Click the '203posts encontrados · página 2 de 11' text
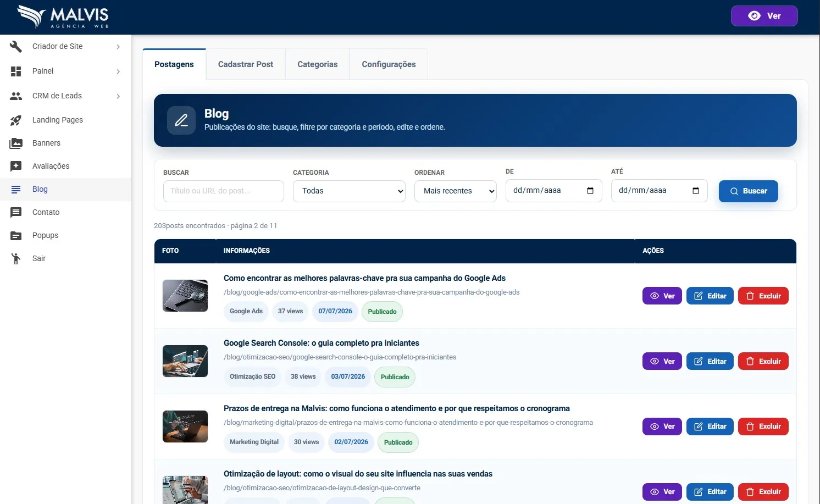Viewport: 820px width, 504px height. [215, 226]
